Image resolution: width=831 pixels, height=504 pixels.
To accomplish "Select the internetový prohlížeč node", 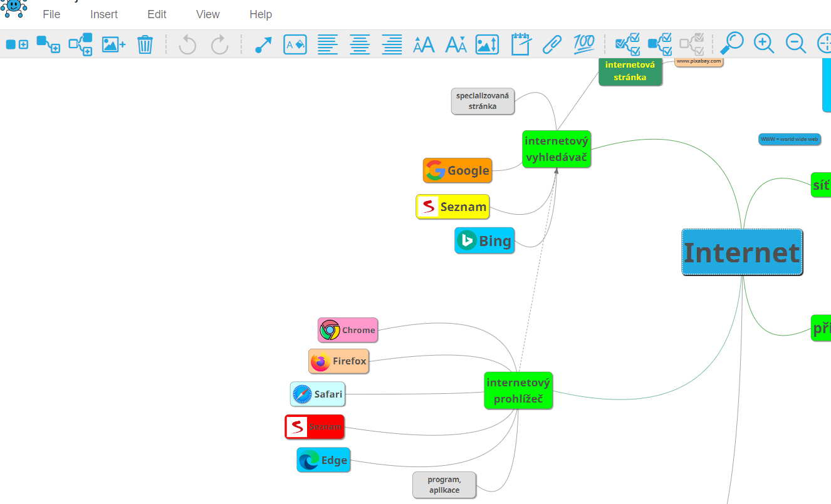I will [x=518, y=391].
